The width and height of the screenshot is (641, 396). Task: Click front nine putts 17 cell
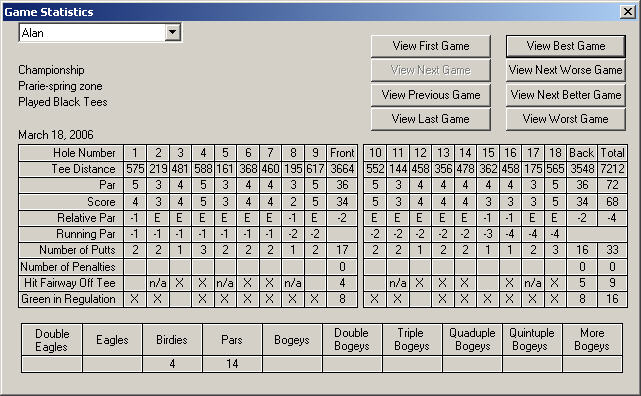[342, 250]
